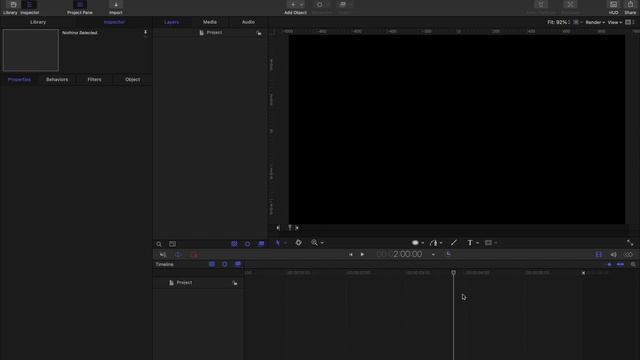Viewport: 640px width, 360px height.
Task: Click the frame icon next to layers search
Action: [x=173, y=244]
